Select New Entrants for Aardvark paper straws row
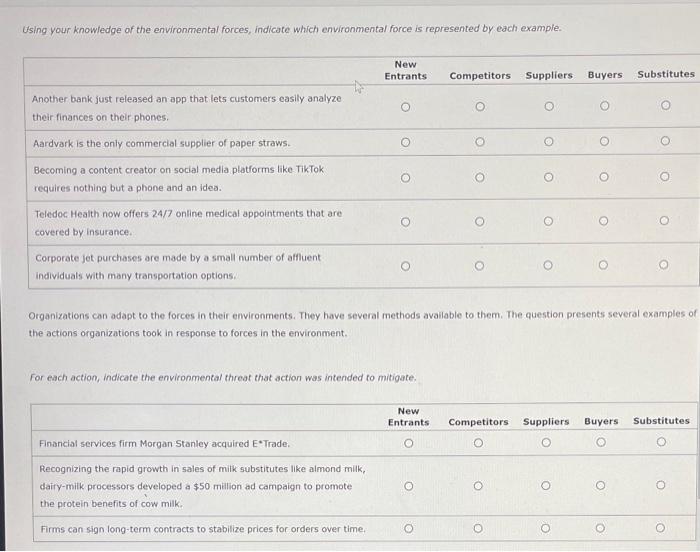 click(405, 142)
